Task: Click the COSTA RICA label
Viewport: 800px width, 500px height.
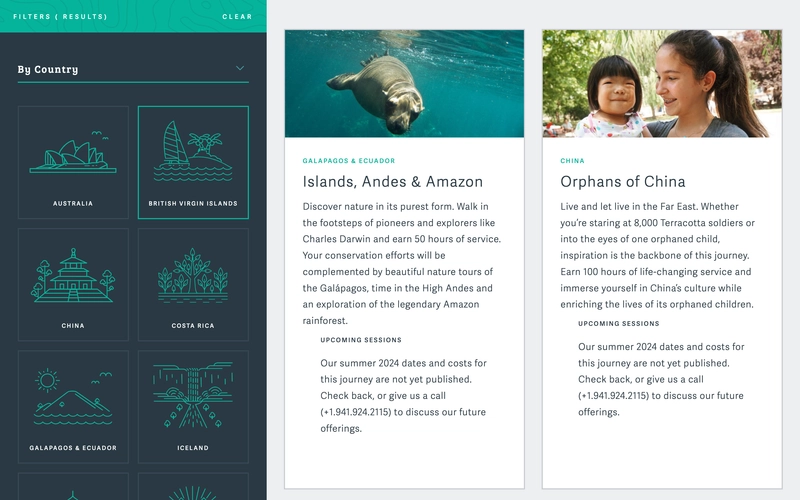Action: tap(193, 326)
